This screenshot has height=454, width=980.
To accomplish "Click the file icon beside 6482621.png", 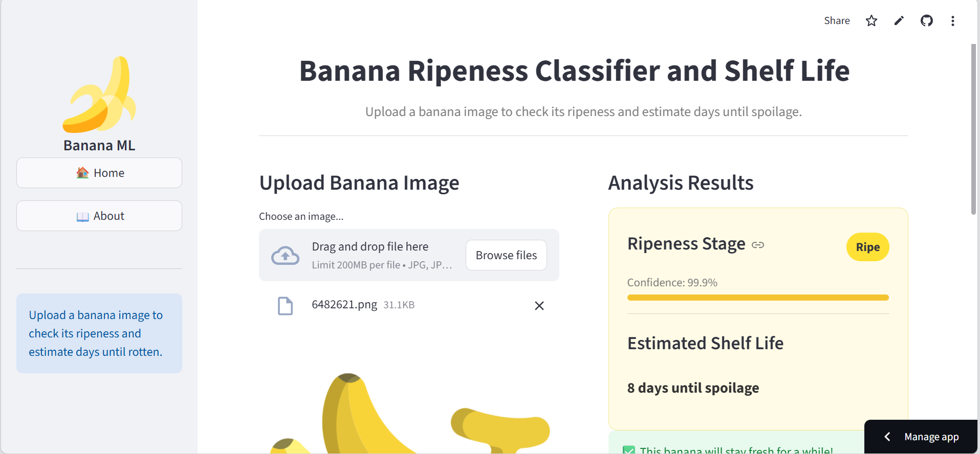I will [x=285, y=305].
